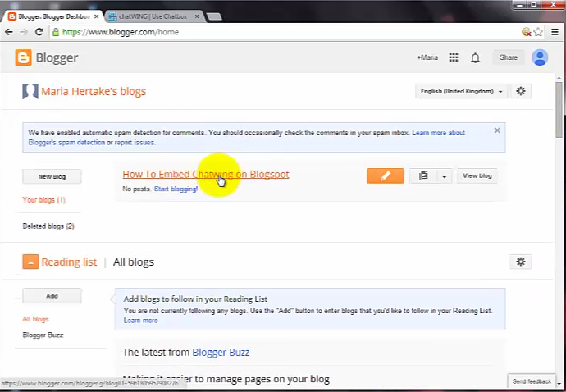Image resolution: width=566 pixels, height=392 pixels.
Task: Open Reading list settings gear
Action: click(x=521, y=262)
